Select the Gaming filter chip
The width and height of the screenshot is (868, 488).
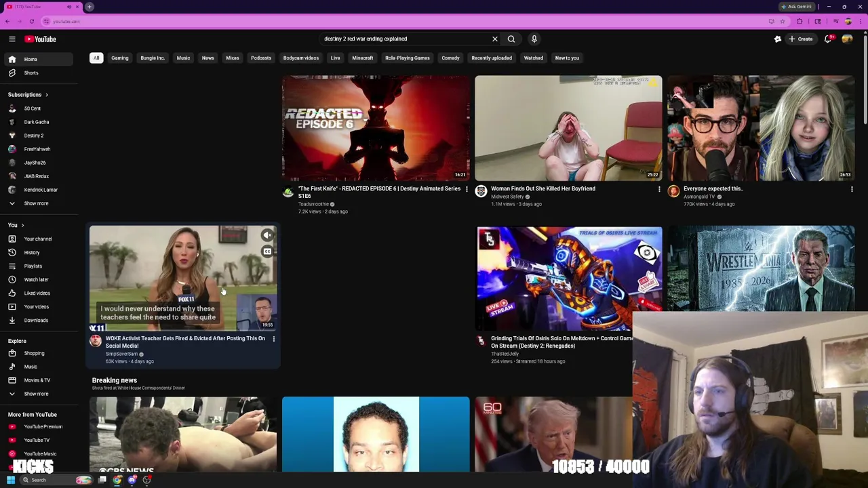click(x=120, y=58)
